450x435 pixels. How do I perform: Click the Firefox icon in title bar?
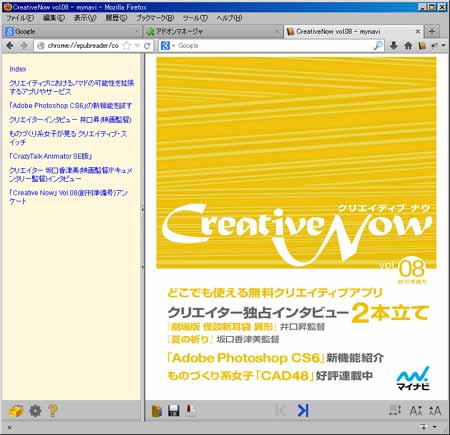(x=7, y=7)
